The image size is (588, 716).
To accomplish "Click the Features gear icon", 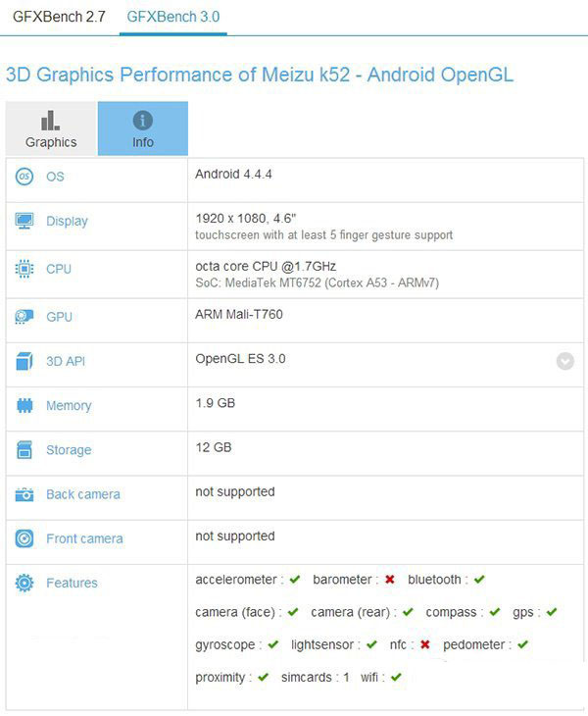I will pos(24,583).
